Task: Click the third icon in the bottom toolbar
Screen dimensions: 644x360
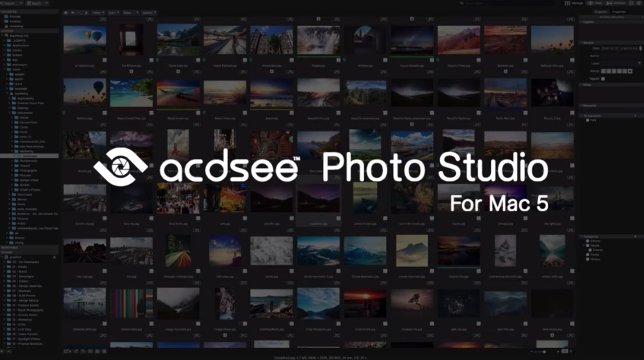Action: tap(83, 351)
